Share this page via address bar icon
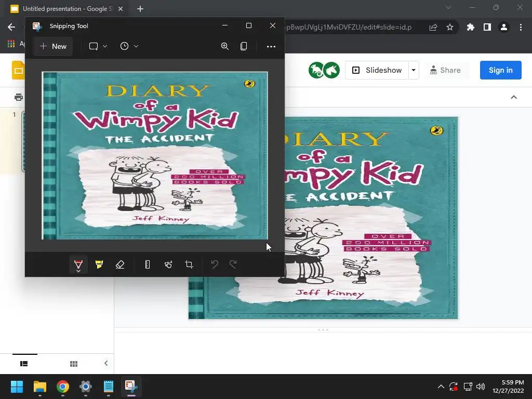This screenshot has height=399, width=532. (x=433, y=28)
